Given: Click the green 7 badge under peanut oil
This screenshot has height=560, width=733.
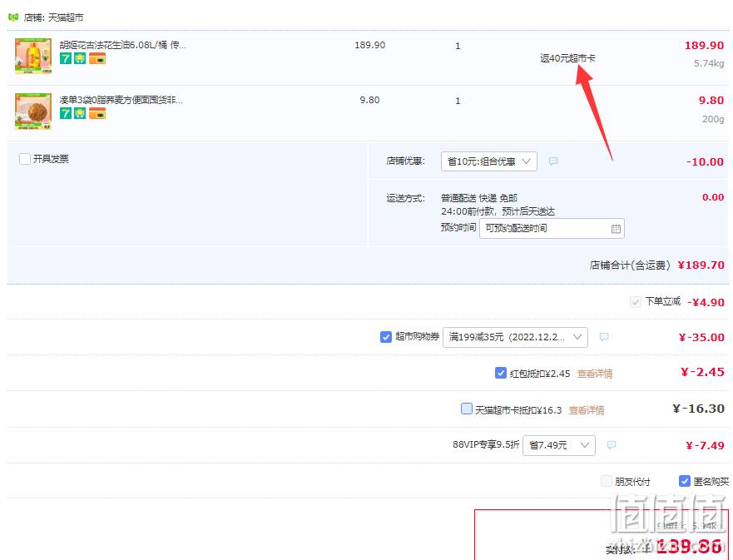Looking at the screenshot, I should tap(66, 58).
